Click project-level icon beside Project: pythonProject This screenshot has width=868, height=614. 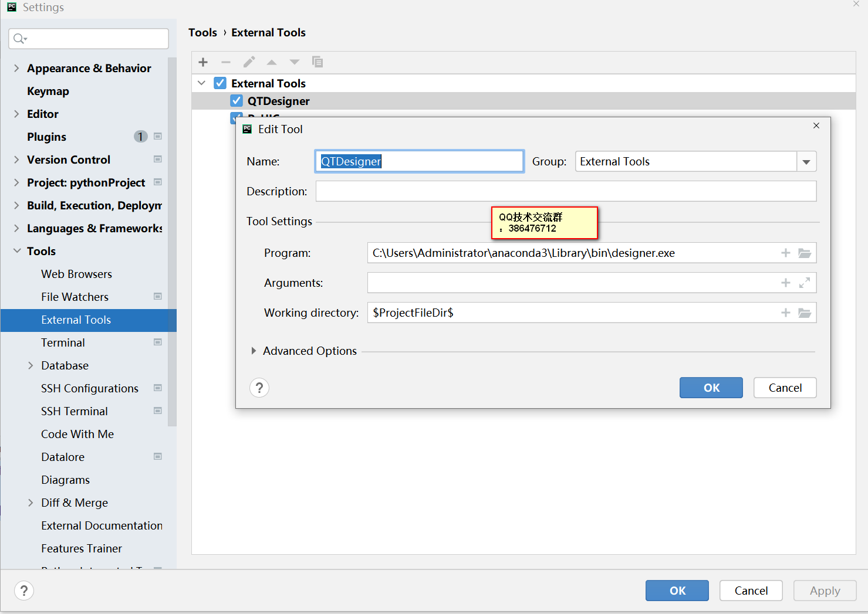(x=158, y=182)
